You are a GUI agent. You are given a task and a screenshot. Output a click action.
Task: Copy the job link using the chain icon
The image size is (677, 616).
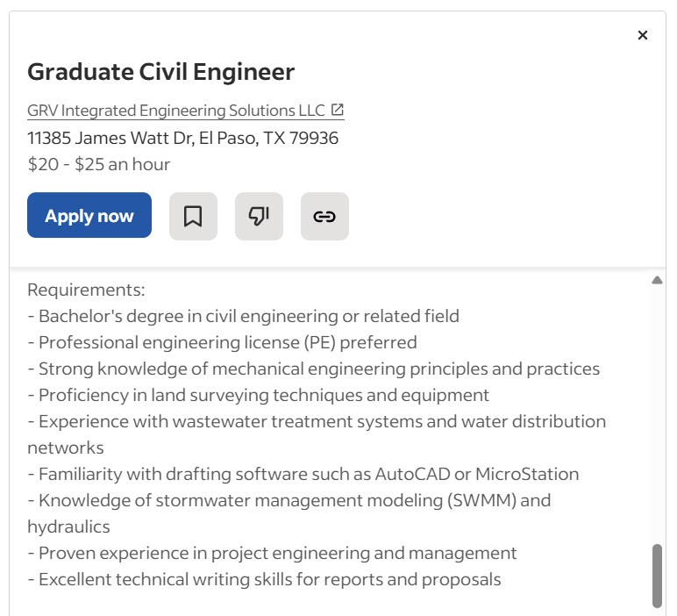click(324, 216)
